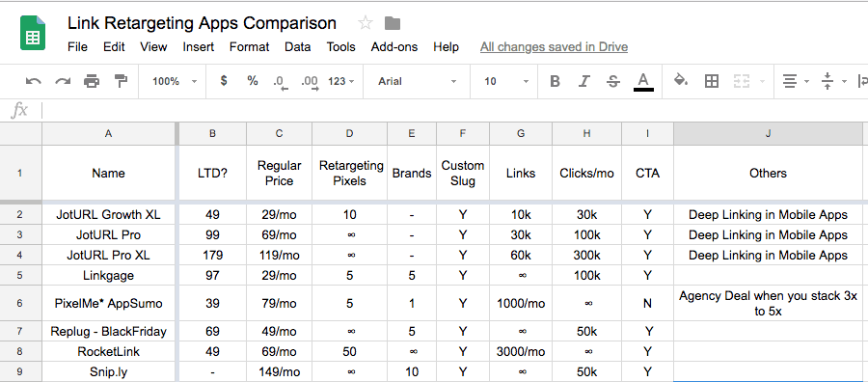This screenshot has height=382, width=868.
Task: Select the 'Others' header cell
Action: click(768, 173)
